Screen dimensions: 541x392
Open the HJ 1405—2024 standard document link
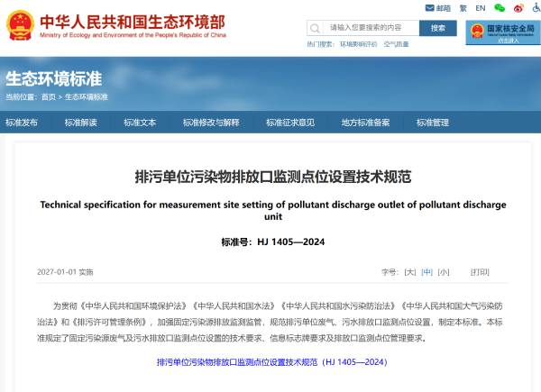[x=272, y=362]
